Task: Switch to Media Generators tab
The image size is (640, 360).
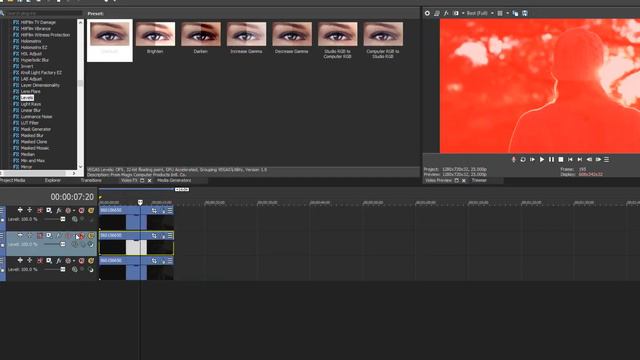Action: coord(174,180)
